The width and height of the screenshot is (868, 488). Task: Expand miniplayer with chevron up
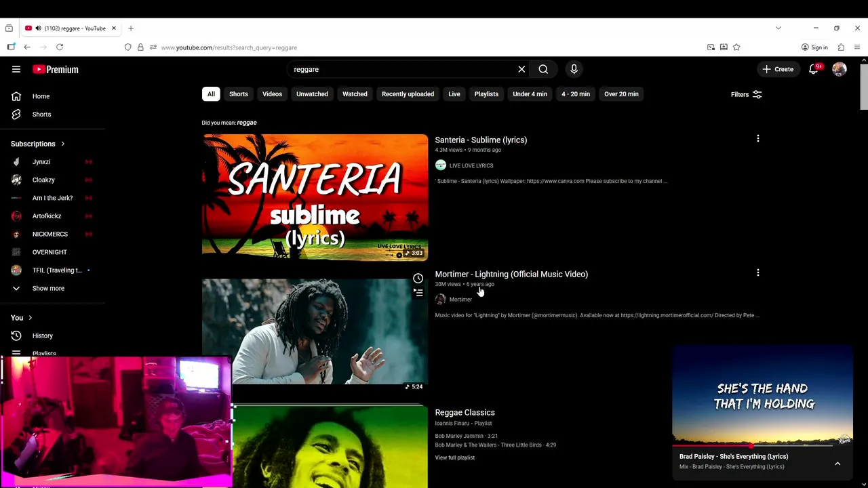click(837, 464)
